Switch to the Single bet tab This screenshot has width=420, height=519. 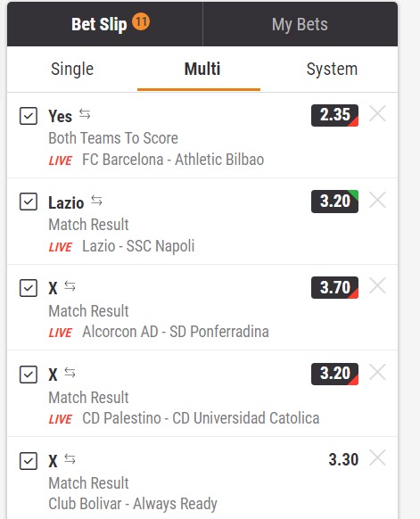(72, 70)
